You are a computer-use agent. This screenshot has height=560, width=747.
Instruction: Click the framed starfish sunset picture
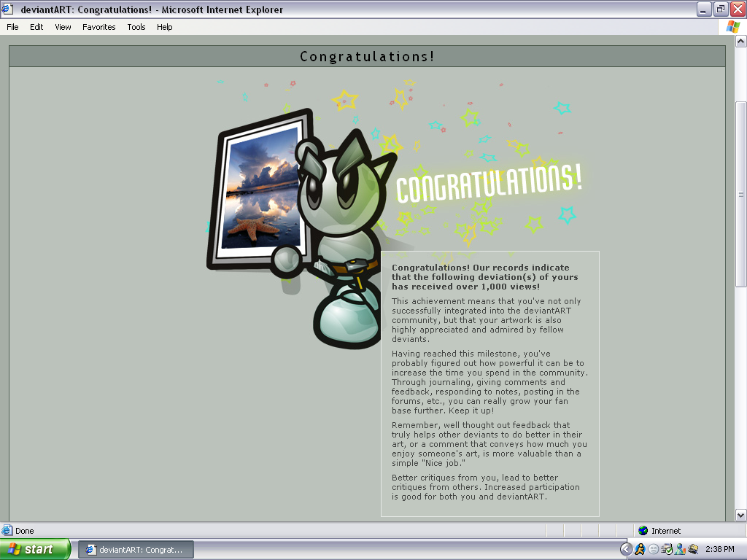point(261,190)
